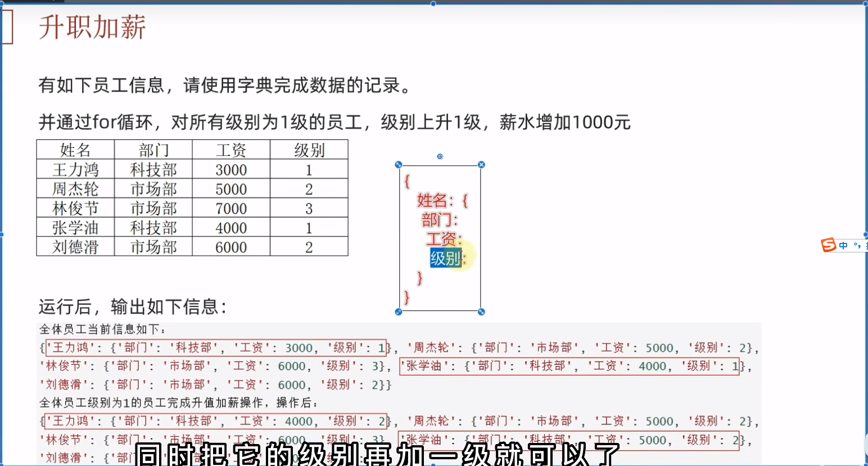Select the table cell 刘德滑

click(x=75, y=247)
